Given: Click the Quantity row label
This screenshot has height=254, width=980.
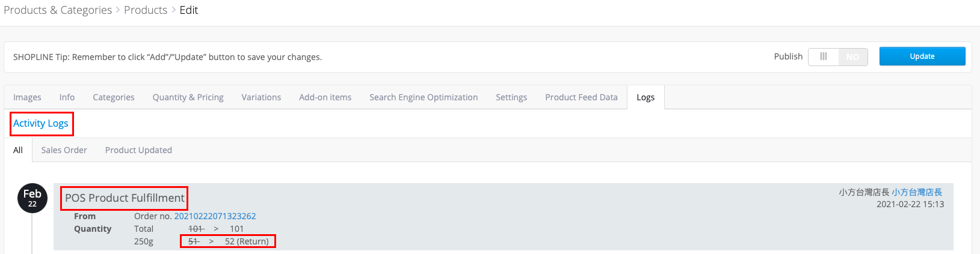Looking at the screenshot, I should point(93,229).
